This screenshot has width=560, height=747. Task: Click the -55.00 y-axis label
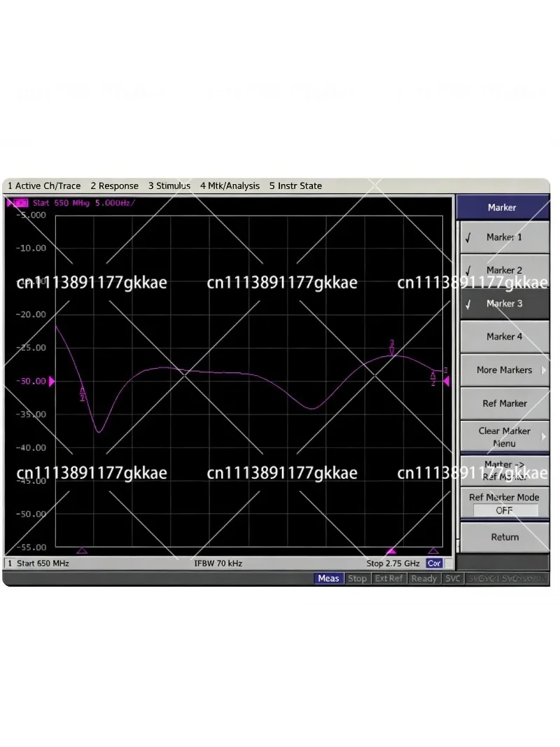pyautogui.click(x=31, y=547)
